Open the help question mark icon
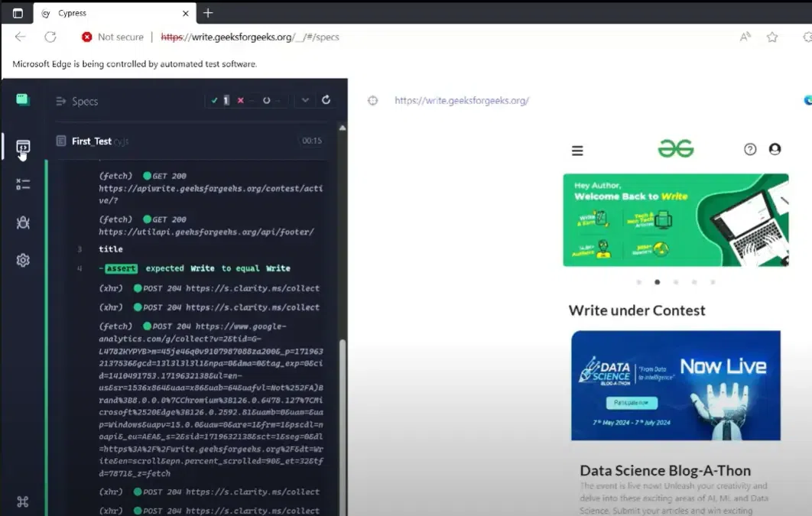This screenshot has height=516, width=812. [750, 150]
